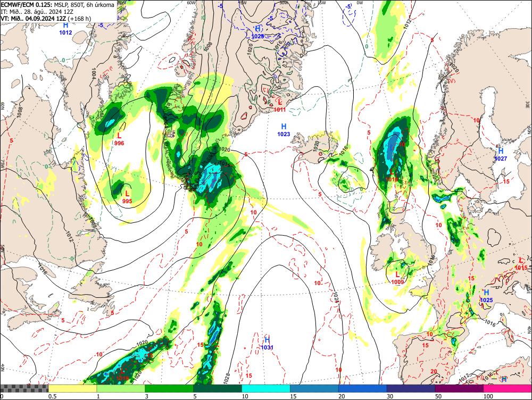The width and height of the screenshot is (532, 400).
Task: Click the blue '1012' under the top-left H
Action: coord(65,32)
